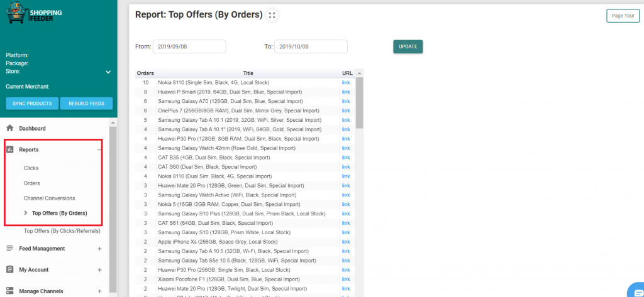Click the table scroll-up arrow
Image resolution: width=644 pixels, height=297 pixels.
[359, 73]
